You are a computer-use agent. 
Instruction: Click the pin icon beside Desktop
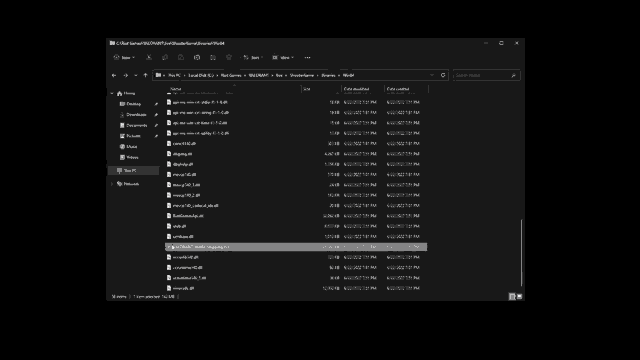click(156, 104)
